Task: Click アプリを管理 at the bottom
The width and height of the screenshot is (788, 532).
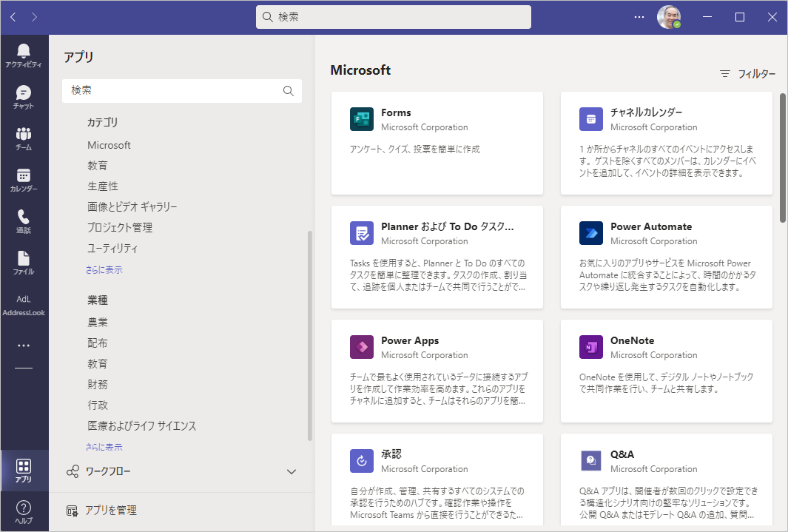Action: pyautogui.click(x=110, y=511)
